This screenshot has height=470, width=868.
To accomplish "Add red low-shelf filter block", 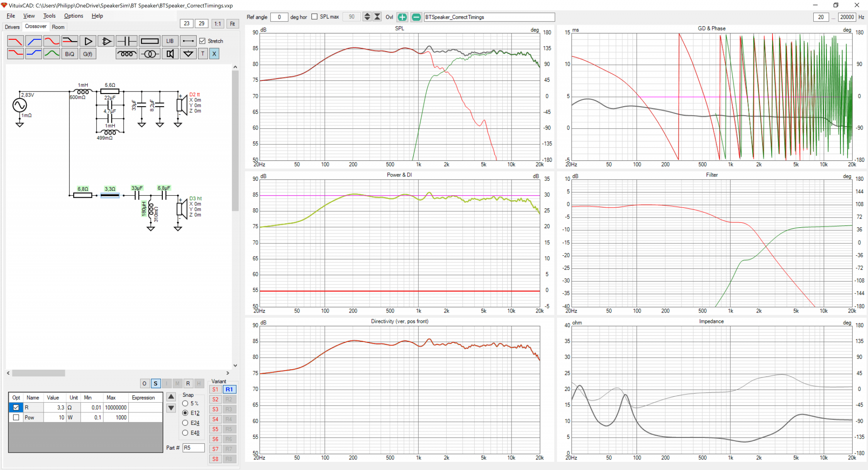I will 15,54.
